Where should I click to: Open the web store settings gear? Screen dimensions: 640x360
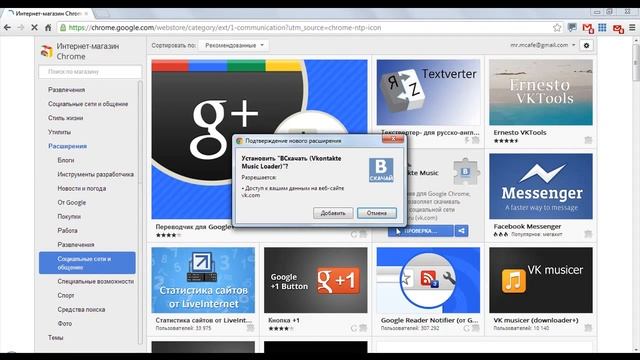[x=587, y=45]
